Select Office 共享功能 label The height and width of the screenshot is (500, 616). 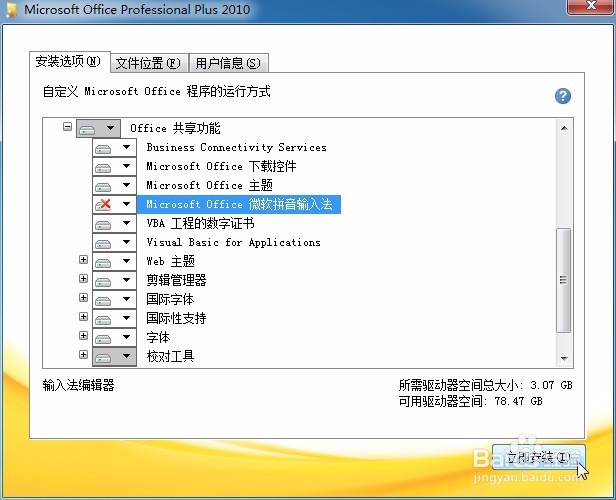[175, 128]
